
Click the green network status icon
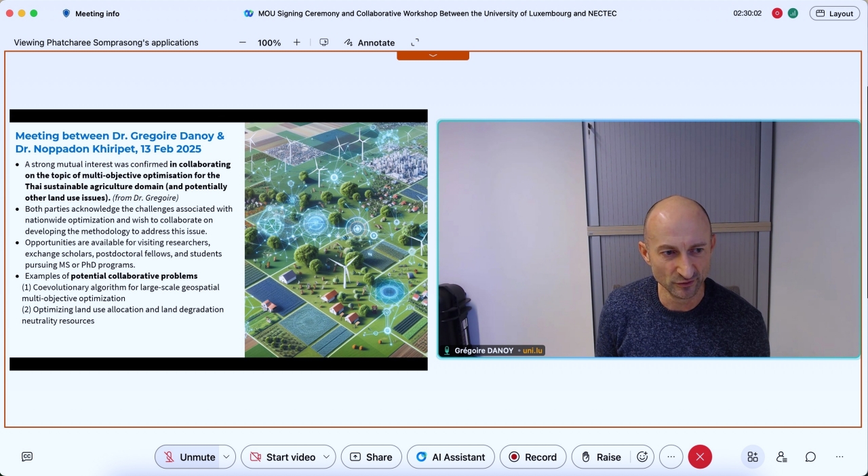pos(793,14)
